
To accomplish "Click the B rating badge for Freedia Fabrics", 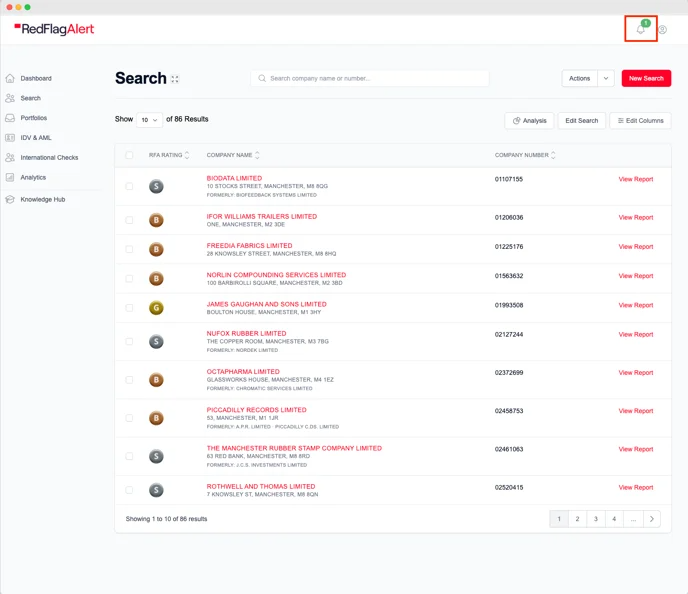I will pyautogui.click(x=156, y=250).
